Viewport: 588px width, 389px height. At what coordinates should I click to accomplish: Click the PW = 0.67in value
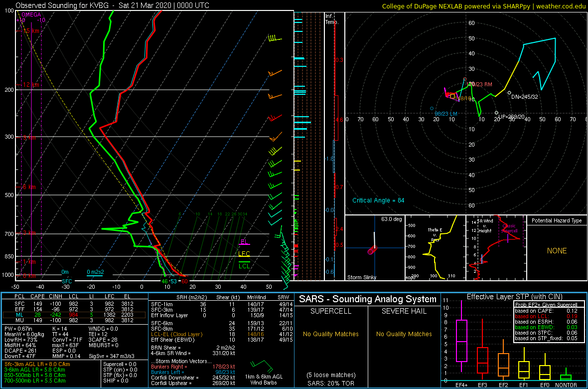coord(17,330)
